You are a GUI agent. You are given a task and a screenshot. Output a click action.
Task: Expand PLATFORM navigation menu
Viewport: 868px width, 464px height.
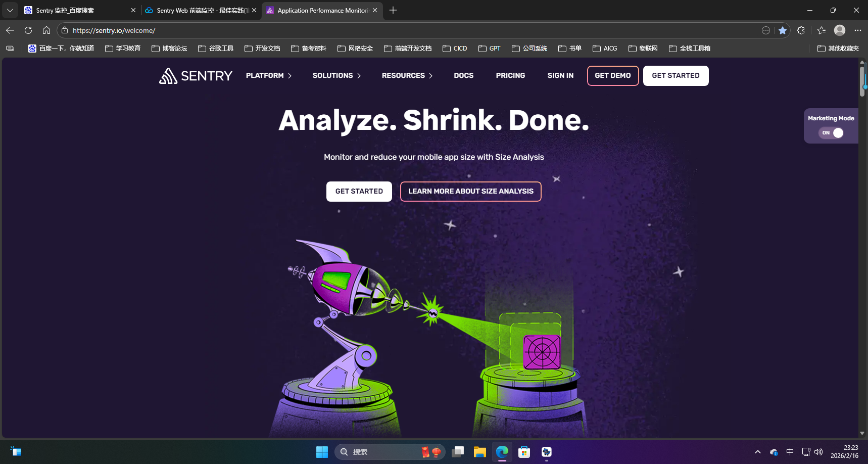[269, 76]
